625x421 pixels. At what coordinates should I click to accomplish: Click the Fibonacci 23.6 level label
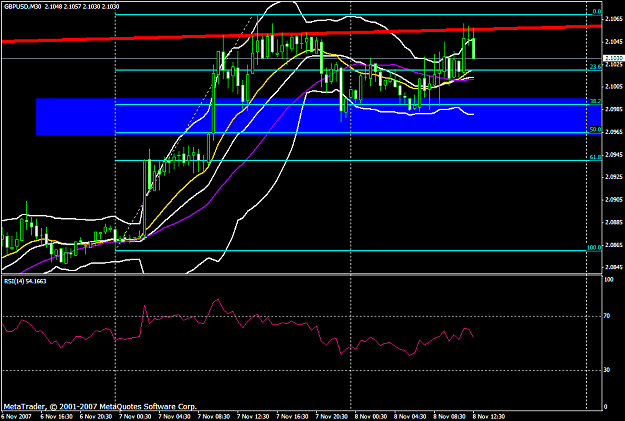[595, 67]
